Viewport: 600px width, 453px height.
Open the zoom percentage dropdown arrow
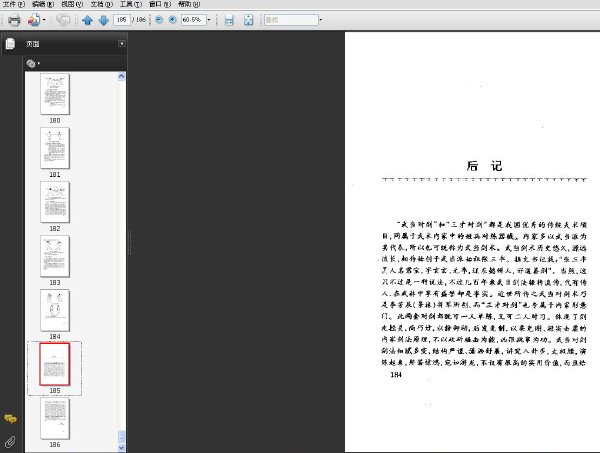209,20
